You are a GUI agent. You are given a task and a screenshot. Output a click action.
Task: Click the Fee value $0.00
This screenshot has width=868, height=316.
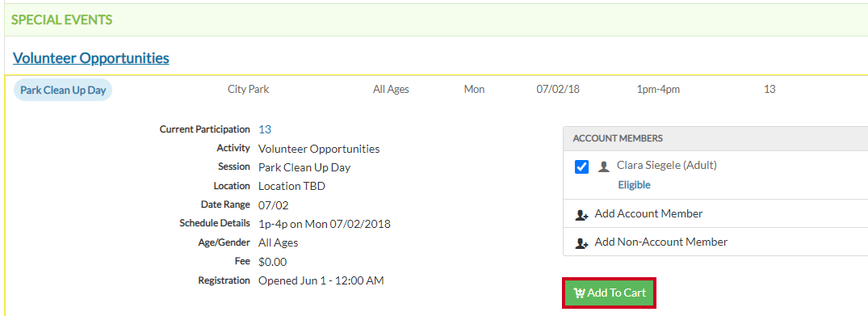coord(272,262)
